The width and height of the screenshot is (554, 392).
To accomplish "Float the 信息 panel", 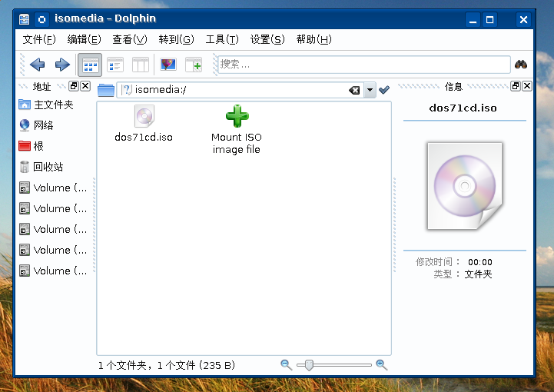I will tap(516, 86).
